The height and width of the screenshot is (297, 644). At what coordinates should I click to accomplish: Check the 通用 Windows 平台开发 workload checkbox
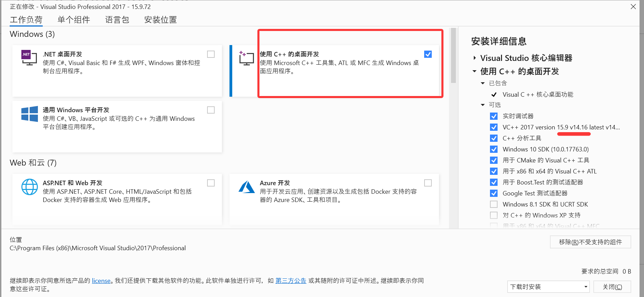click(x=211, y=110)
